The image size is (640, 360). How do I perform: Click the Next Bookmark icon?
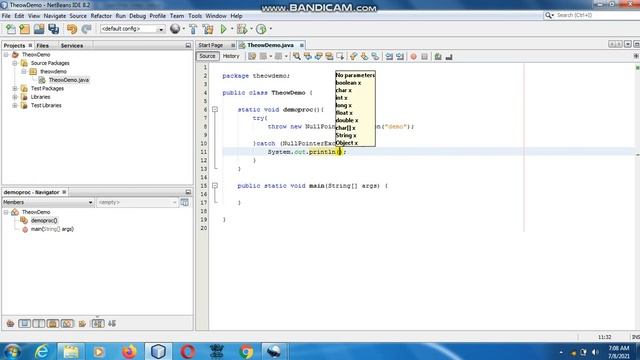click(x=364, y=56)
